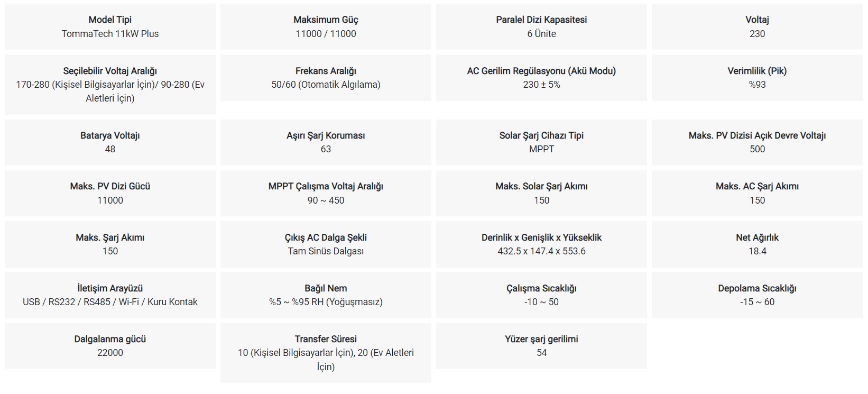Select the Voltaj 230 cell
The image size is (868, 394).
coord(757,27)
